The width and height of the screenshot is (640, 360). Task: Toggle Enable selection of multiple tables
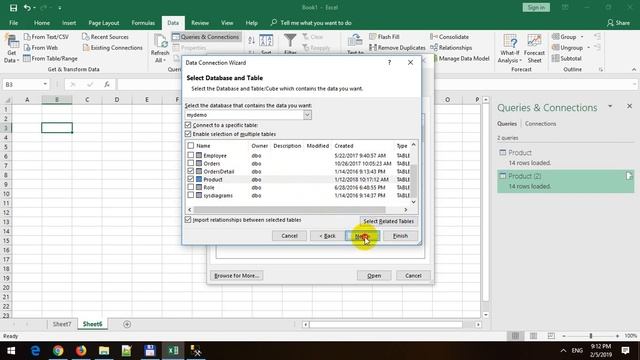point(188,134)
